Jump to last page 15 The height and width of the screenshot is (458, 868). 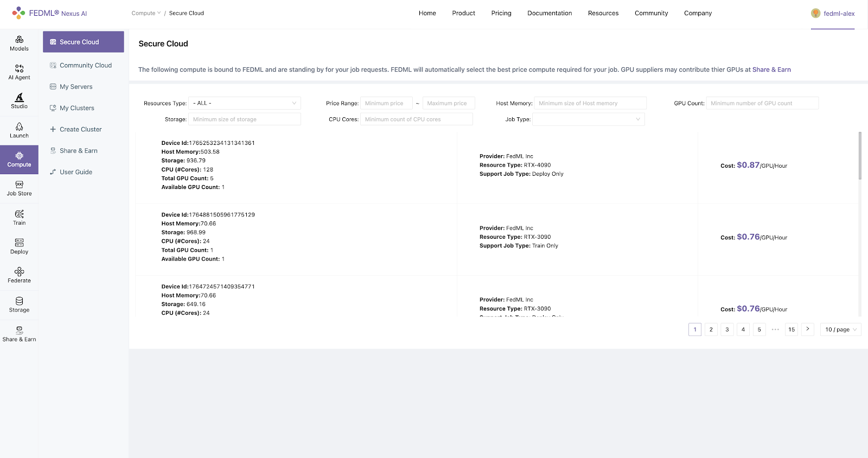[792, 329]
